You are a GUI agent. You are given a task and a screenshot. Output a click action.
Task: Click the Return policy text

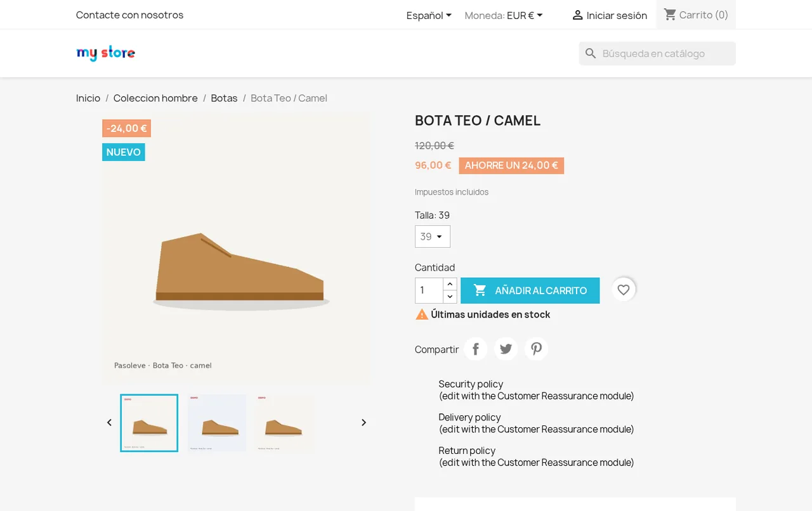pos(467,451)
